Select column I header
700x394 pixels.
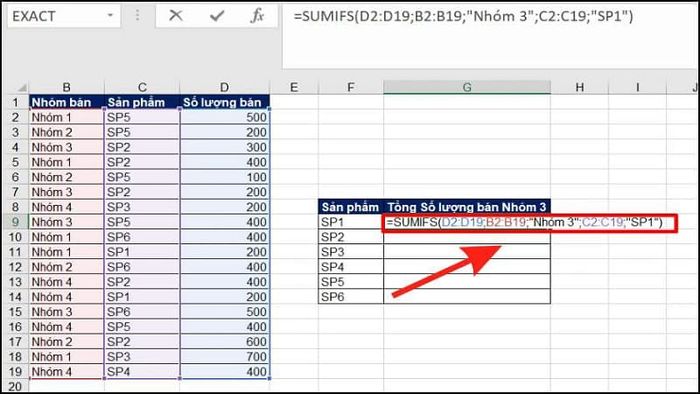coord(638,87)
